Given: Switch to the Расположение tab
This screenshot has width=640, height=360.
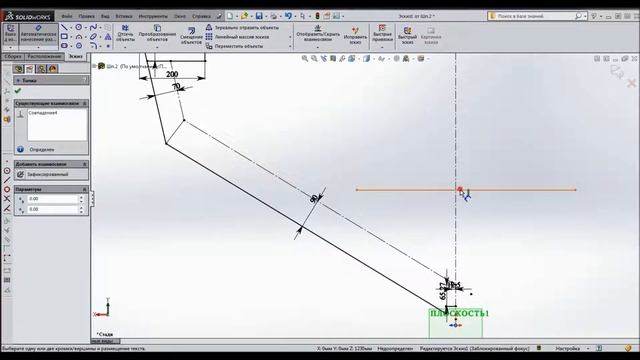Looking at the screenshot, I should coord(44,56).
